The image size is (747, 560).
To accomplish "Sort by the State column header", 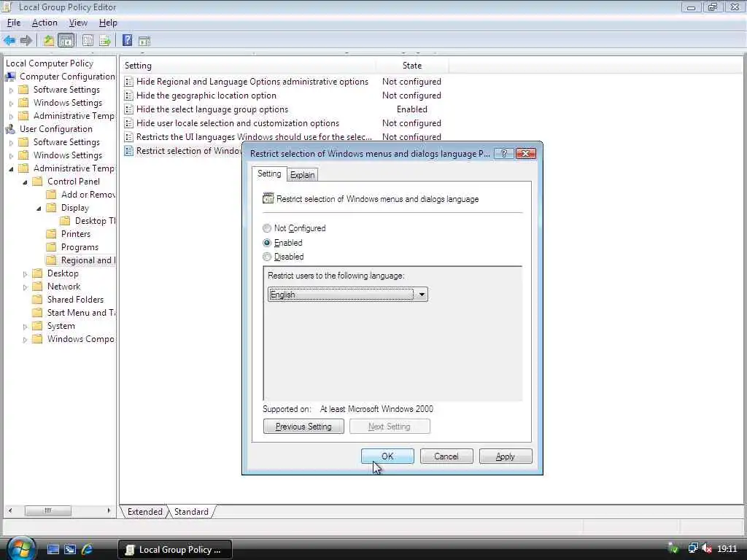I will coord(412,66).
